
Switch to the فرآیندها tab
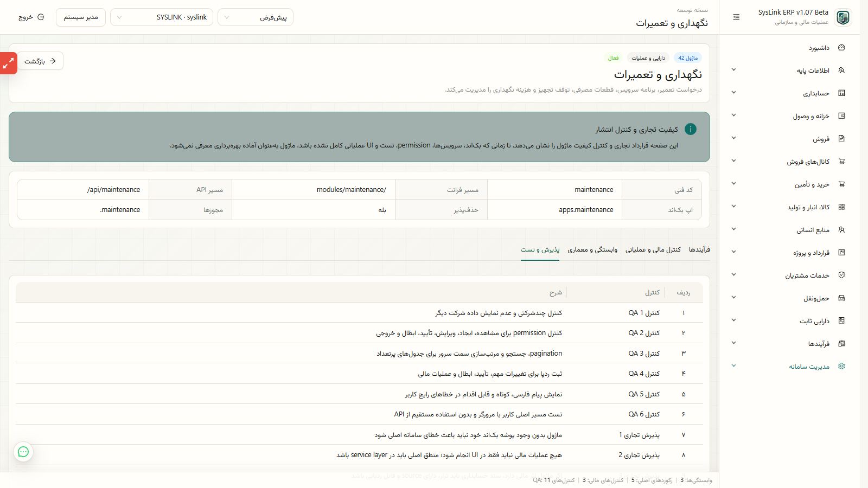coord(699,250)
